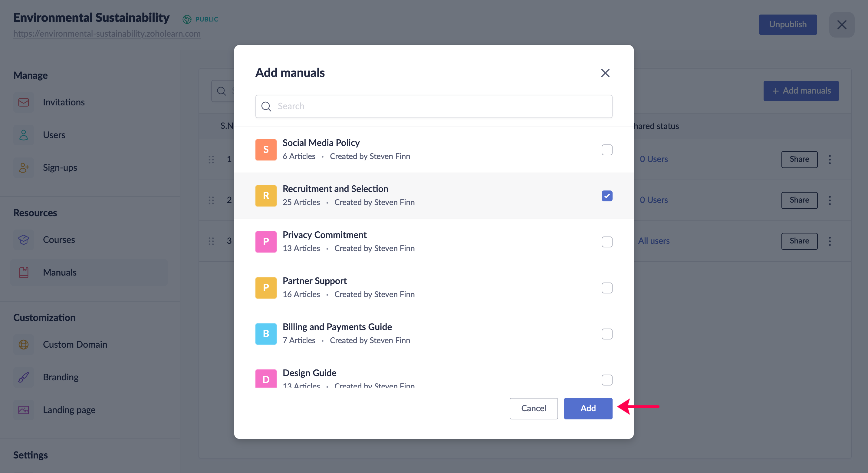Open Branding using the brush icon
Screen dimensions: 868x473
pos(24,377)
